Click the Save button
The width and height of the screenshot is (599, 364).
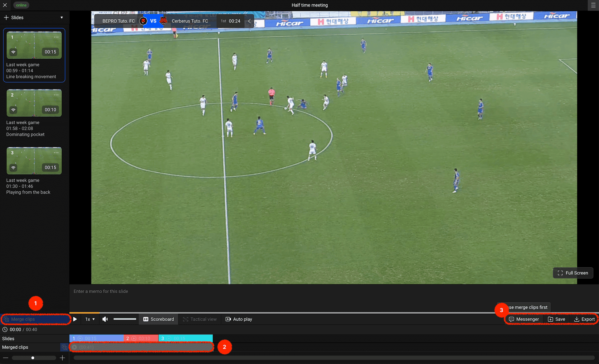[x=557, y=319]
